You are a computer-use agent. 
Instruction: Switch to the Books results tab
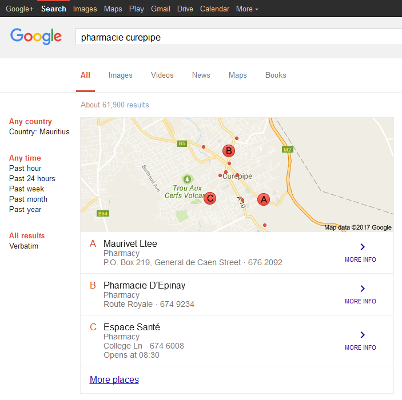pyautogui.click(x=276, y=75)
